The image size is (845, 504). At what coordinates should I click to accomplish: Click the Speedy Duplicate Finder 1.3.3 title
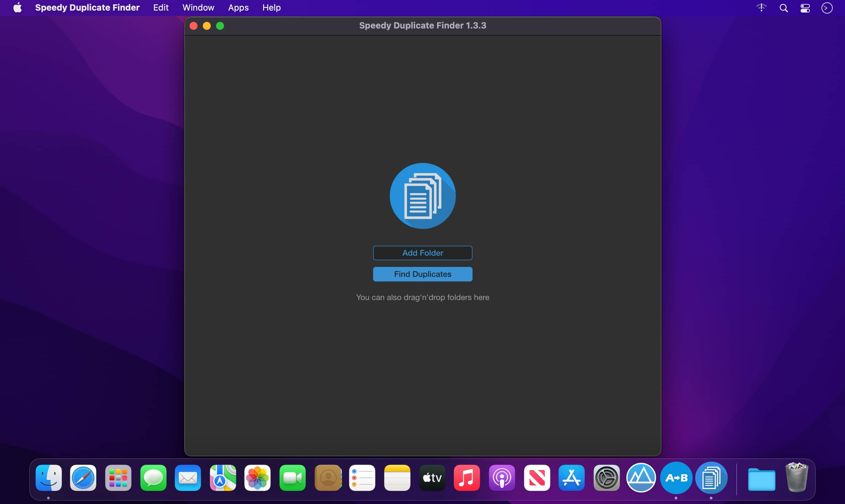(x=422, y=25)
